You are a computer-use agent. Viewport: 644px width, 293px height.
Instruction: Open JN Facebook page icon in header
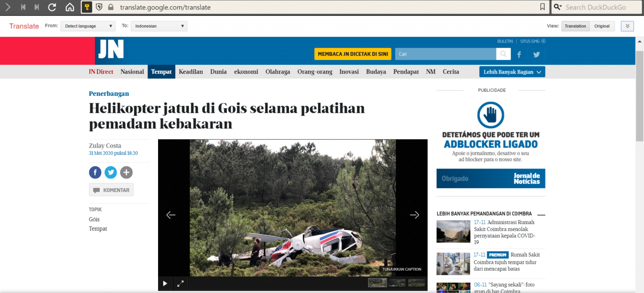[x=519, y=54]
